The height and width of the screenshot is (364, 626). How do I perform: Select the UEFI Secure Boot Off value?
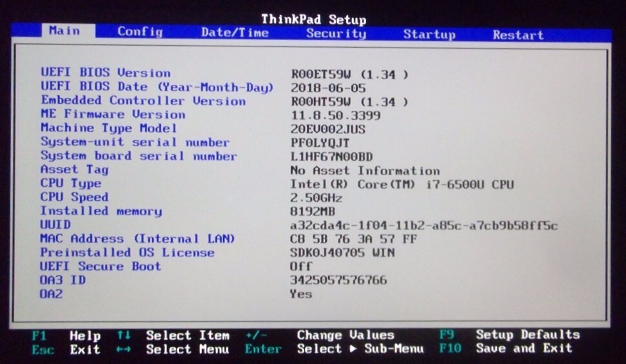click(x=301, y=266)
